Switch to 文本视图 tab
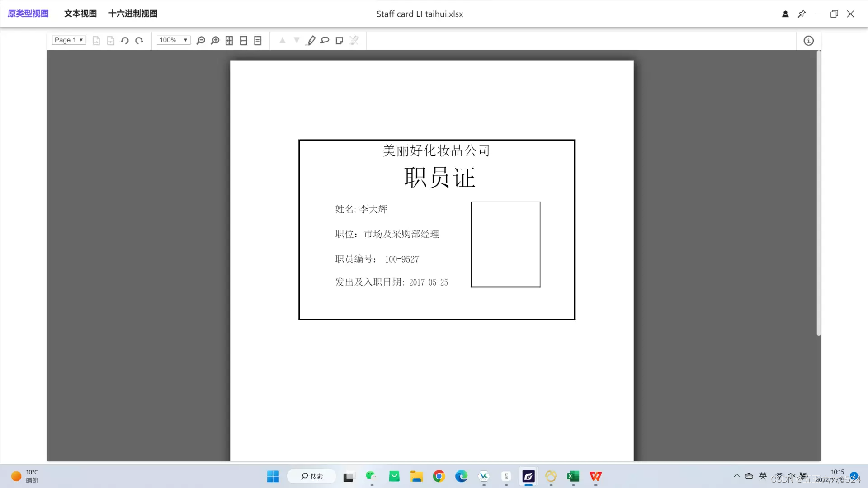This screenshot has height=488, width=868. click(x=80, y=14)
